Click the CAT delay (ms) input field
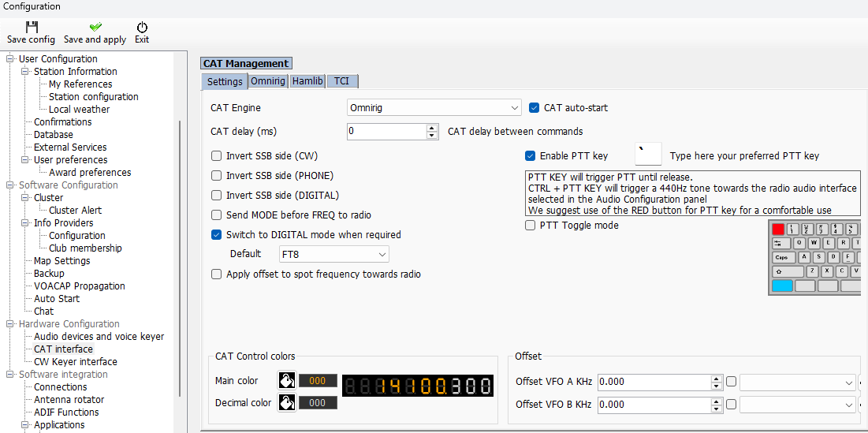 [387, 132]
